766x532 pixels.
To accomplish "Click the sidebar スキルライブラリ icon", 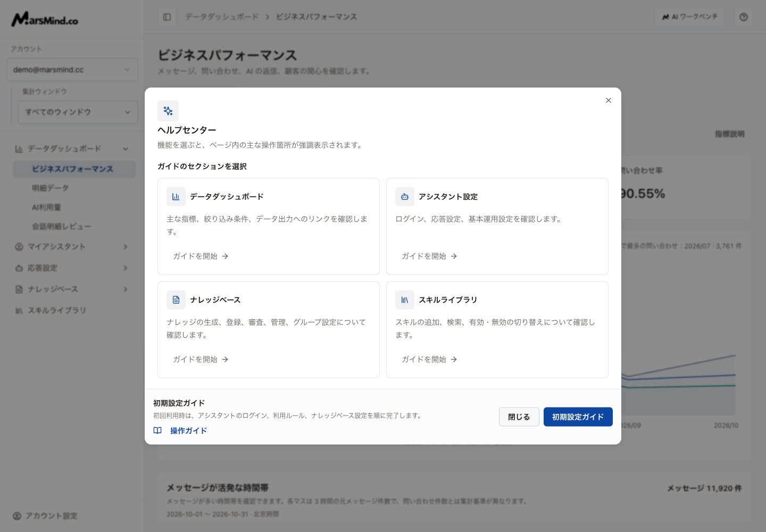I will [x=19, y=311].
